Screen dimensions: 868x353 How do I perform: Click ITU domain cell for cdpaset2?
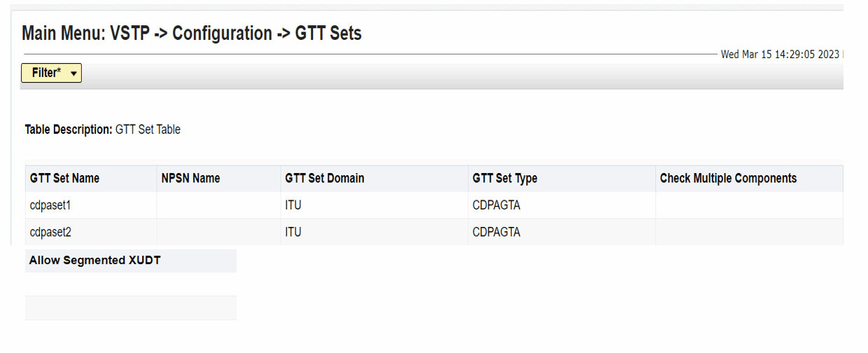[293, 232]
